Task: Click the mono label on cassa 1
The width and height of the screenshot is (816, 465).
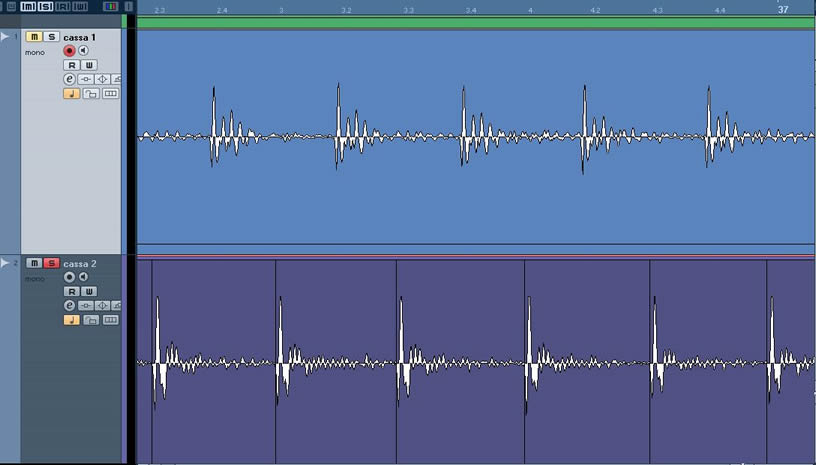Action: 35,53
